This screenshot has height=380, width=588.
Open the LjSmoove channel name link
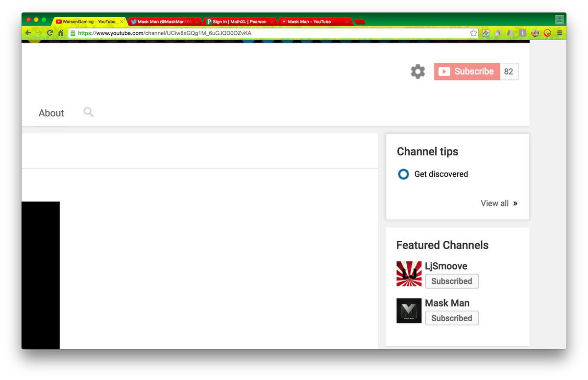pos(446,266)
